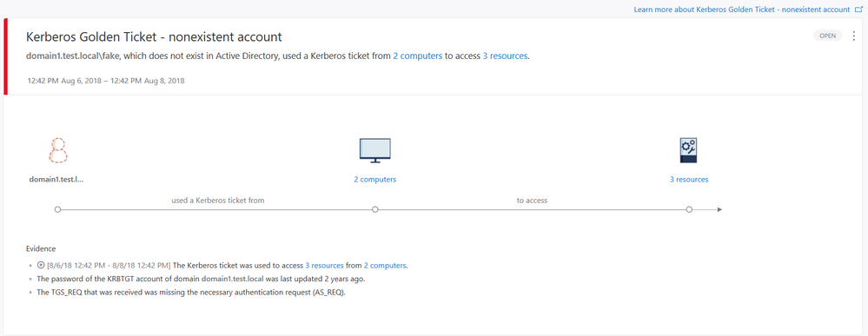The height and width of the screenshot is (336, 868).
Task: Click the OPEN status badge
Action: point(827,36)
